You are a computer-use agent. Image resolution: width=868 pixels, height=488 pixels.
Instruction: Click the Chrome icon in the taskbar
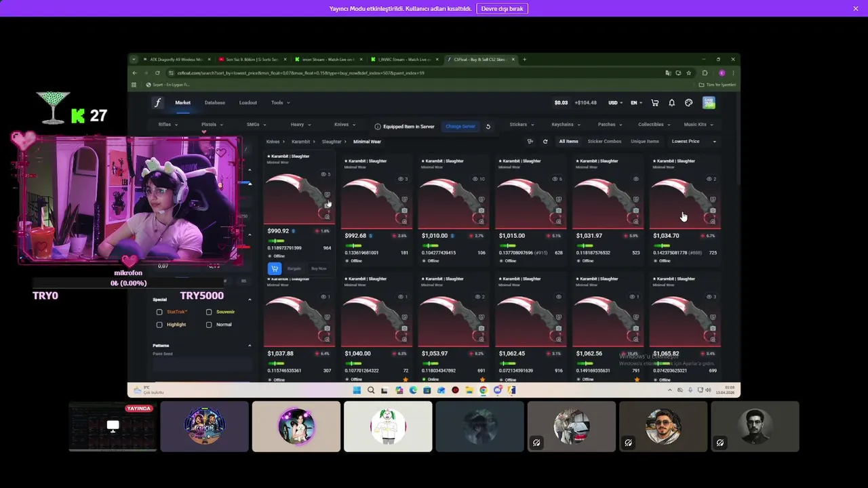(x=484, y=390)
